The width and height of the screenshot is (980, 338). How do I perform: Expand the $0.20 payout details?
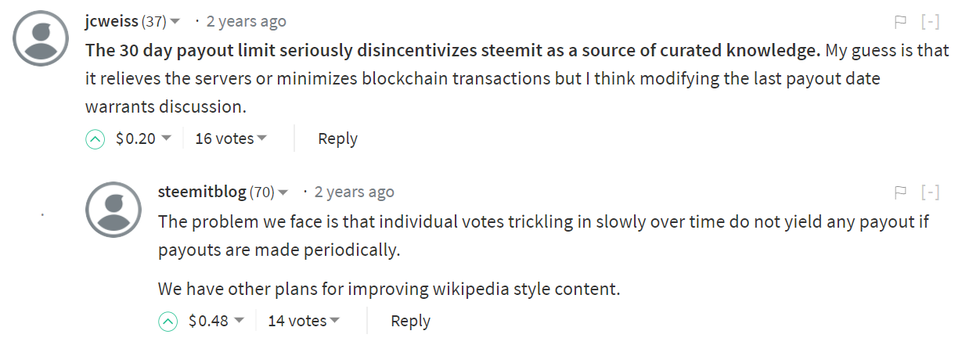143,138
